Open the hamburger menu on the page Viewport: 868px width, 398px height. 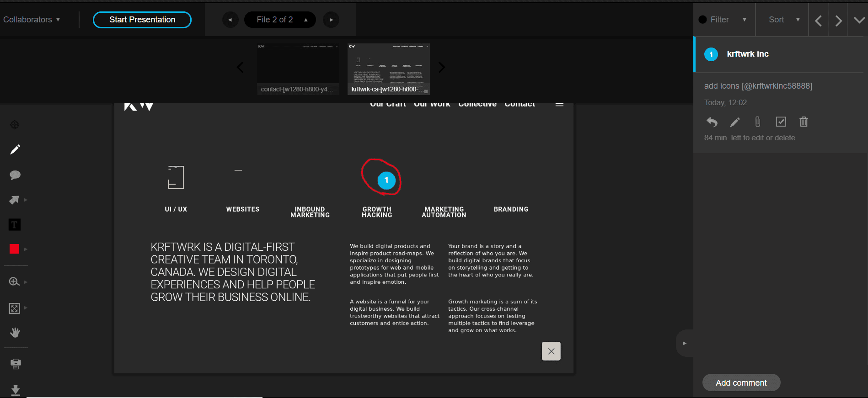(x=559, y=105)
